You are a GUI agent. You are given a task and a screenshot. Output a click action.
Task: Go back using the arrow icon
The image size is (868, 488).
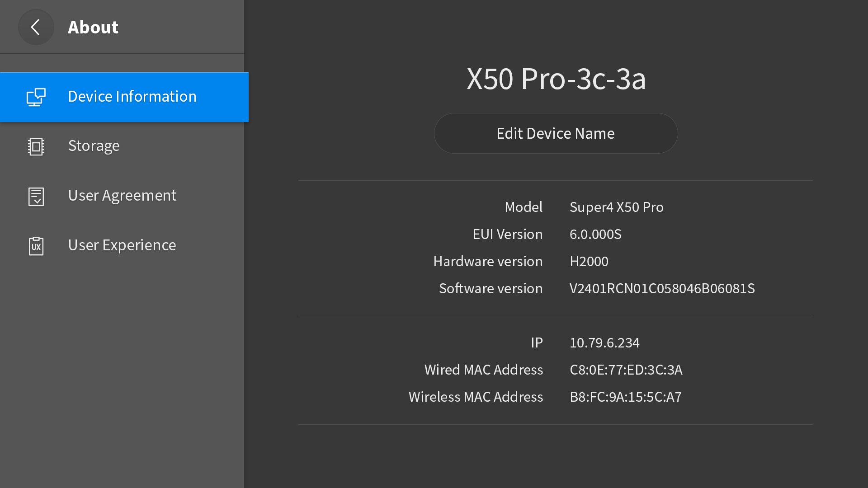point(36,27)
